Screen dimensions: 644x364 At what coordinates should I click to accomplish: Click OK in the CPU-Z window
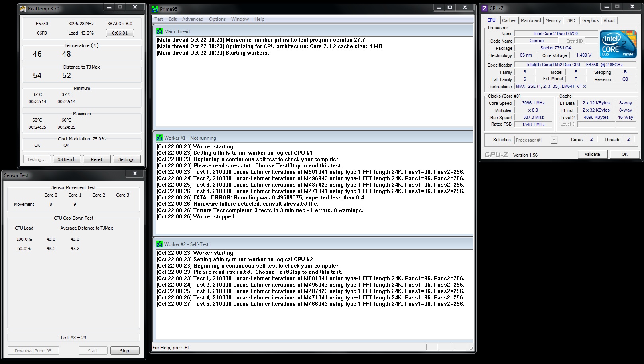(624, 154)
